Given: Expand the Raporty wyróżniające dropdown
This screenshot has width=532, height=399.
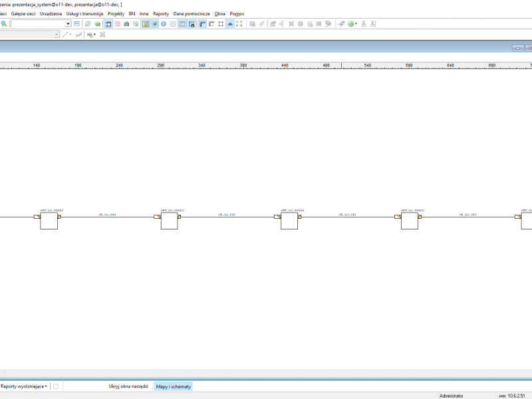Looking at the screenshot, I should click(24, 386).
